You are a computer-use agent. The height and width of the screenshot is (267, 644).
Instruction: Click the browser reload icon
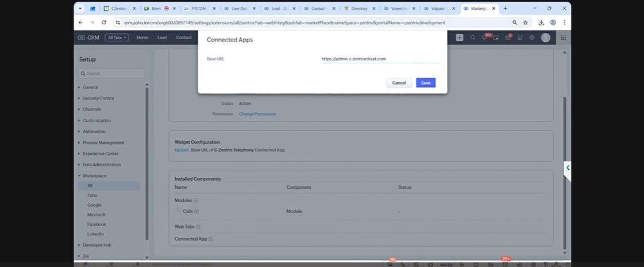click(x=104, y=22)
